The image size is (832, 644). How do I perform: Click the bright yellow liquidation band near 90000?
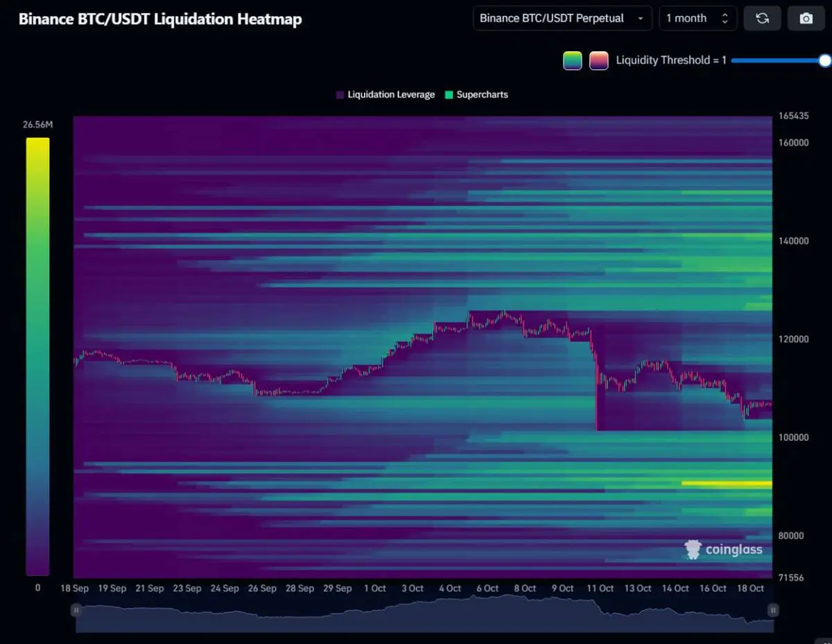coord(726,483)
